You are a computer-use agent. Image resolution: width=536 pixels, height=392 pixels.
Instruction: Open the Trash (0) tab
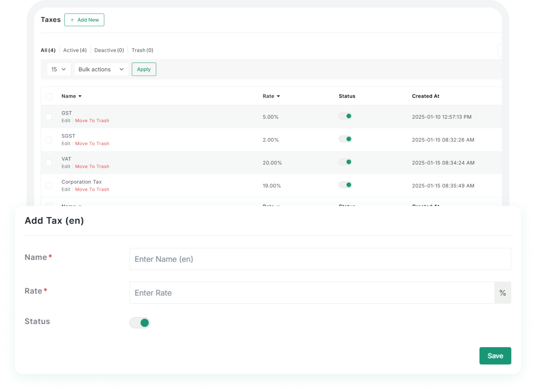click(142, 50)
